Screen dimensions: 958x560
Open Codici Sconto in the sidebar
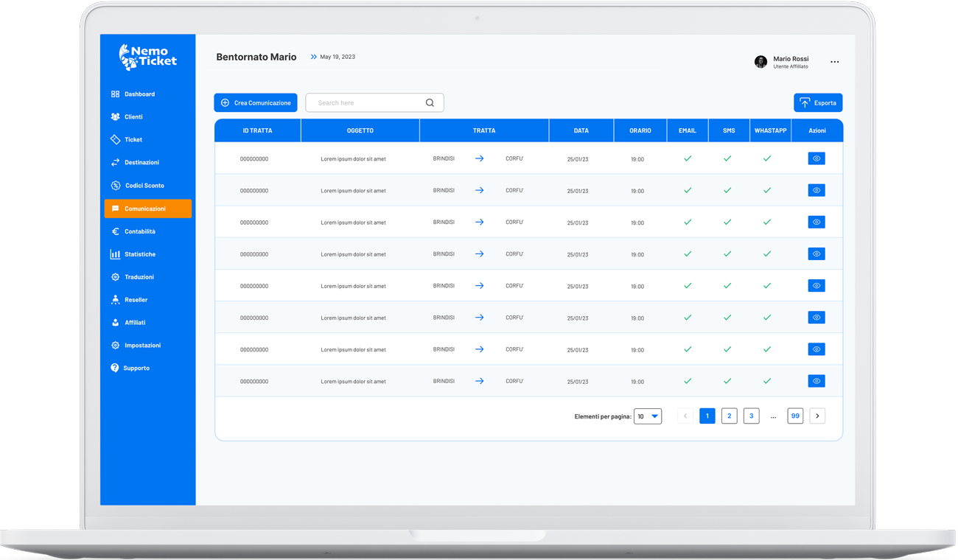pyautogui.click(x=144, y=186)
